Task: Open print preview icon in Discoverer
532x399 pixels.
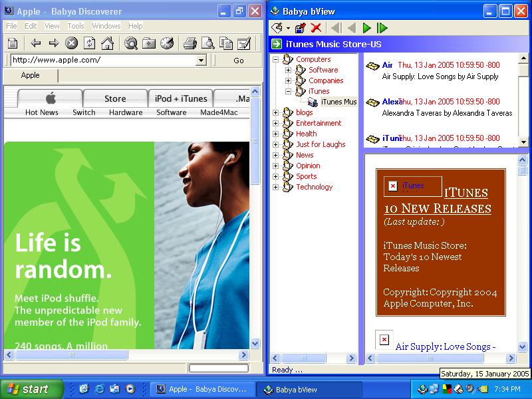Action: (208, 43)
